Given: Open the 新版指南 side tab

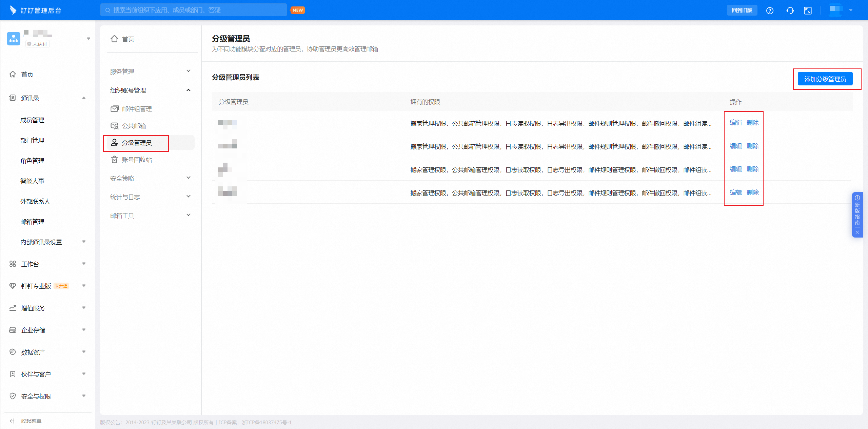Looking at the screenshot, I should pos(857,214).
